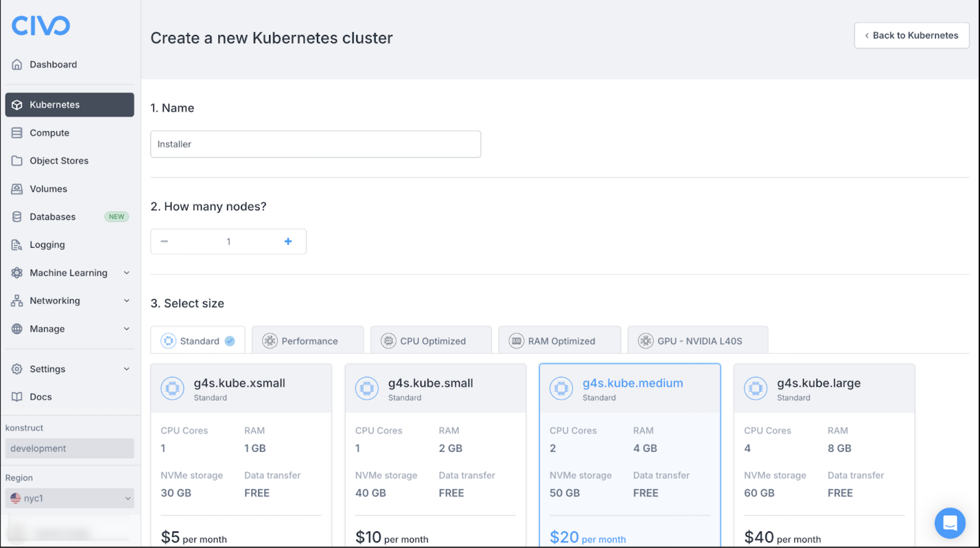Click the '3. Select size' heading
980x548 pixels.
[187, 303]
